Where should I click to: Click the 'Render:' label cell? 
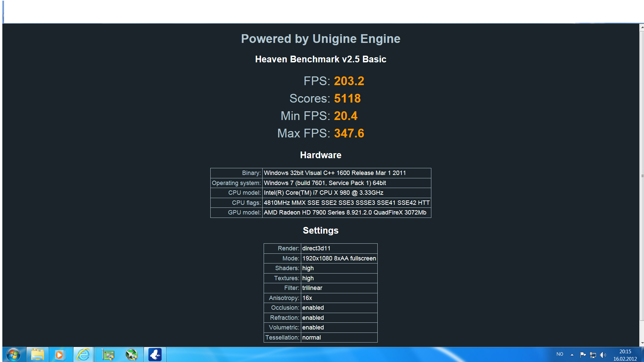coord(282,248)
